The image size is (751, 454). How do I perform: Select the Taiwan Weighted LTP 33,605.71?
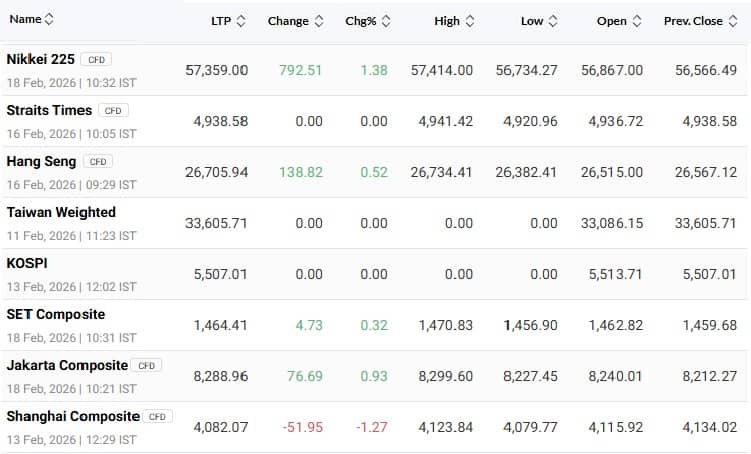pos(216,223)
